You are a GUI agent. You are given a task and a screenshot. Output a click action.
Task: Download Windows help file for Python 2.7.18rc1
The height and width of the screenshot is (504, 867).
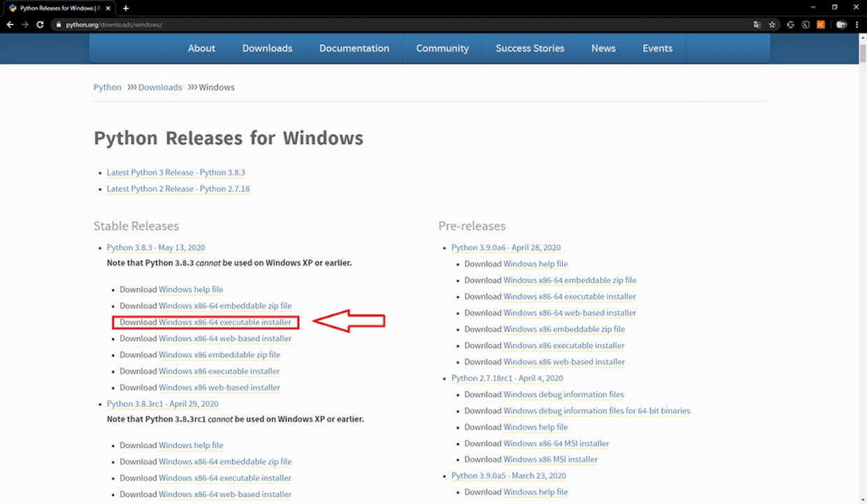(x=536, y=427)
